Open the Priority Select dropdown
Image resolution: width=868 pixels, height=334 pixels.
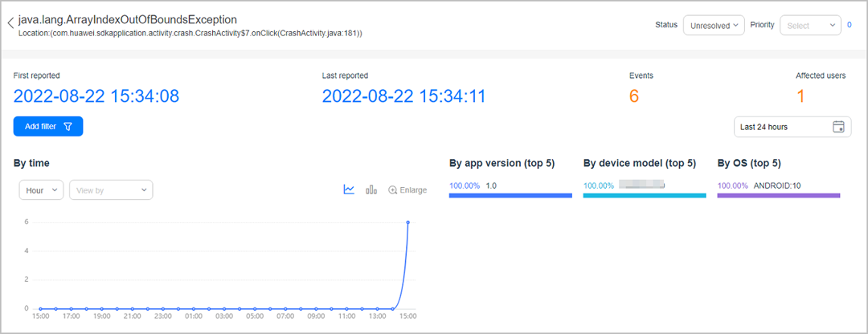tap(810, 26)
